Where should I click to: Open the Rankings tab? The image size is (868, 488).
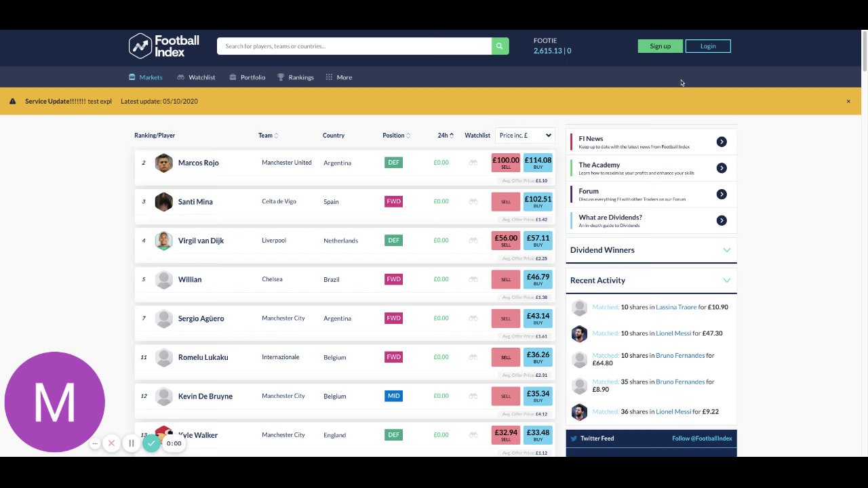(x=296, y=77)
